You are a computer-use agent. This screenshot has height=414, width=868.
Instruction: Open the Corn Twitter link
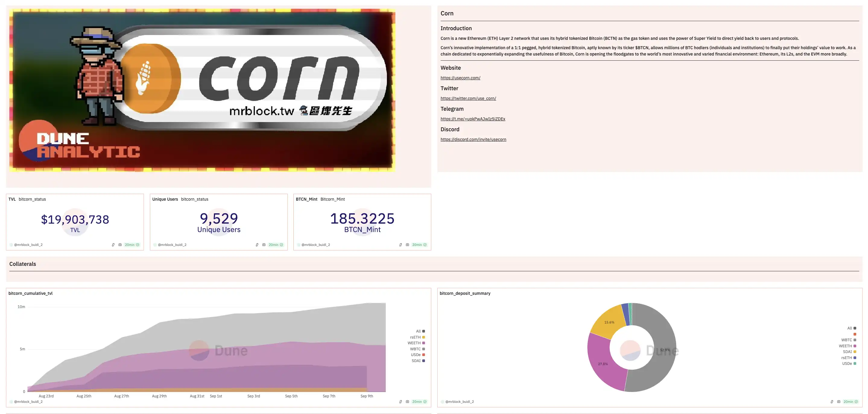pyautogui.click(x=468, y=98)
